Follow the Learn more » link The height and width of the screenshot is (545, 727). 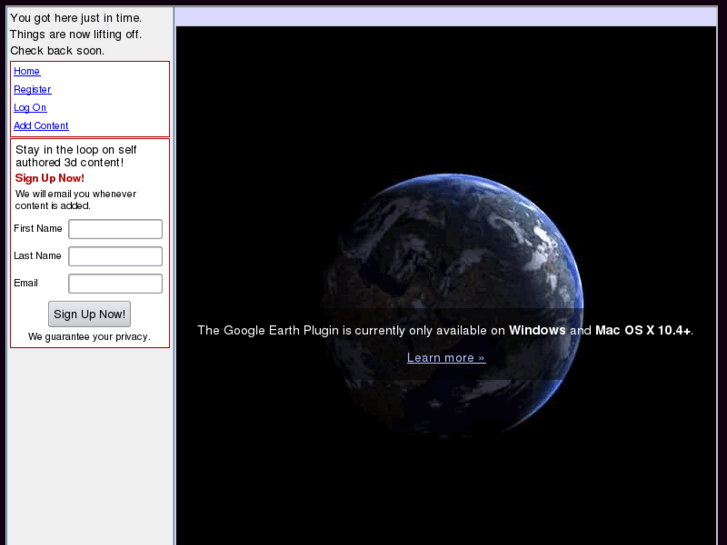tap(446, 358)
